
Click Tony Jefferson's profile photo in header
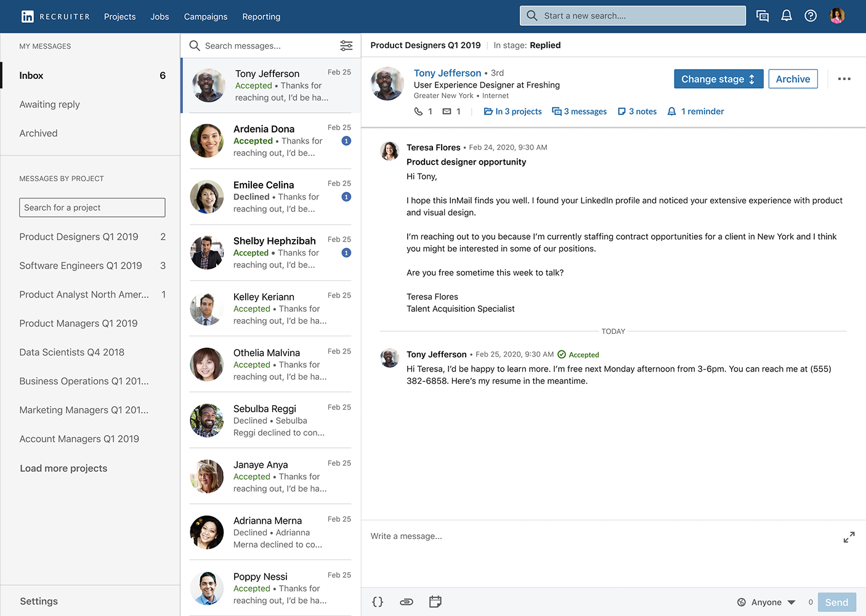click(387, 84)
